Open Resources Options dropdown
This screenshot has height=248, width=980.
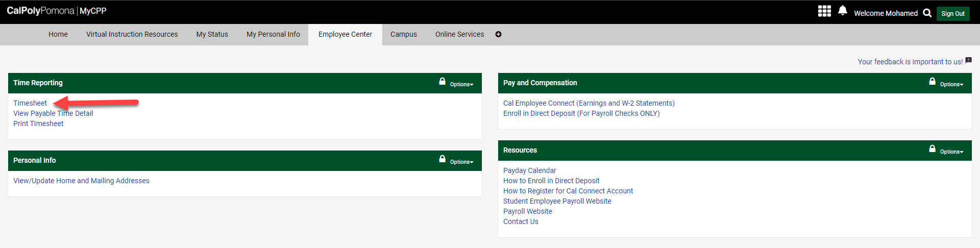951,152
